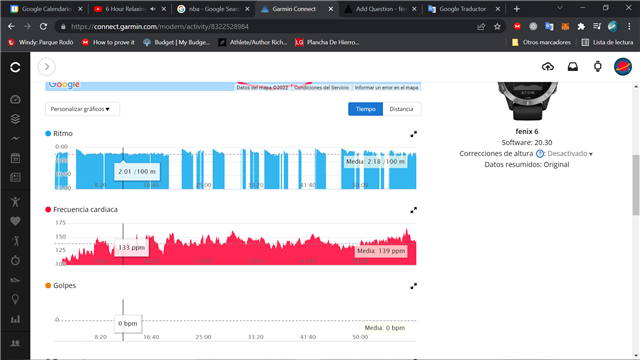
Task: Click the page vertical scrollbar thumb
Action: click(636, 185)
